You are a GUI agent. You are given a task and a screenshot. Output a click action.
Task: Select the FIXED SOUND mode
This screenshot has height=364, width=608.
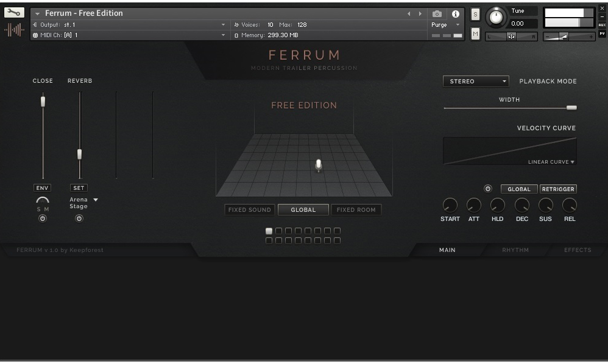point(249,210)
